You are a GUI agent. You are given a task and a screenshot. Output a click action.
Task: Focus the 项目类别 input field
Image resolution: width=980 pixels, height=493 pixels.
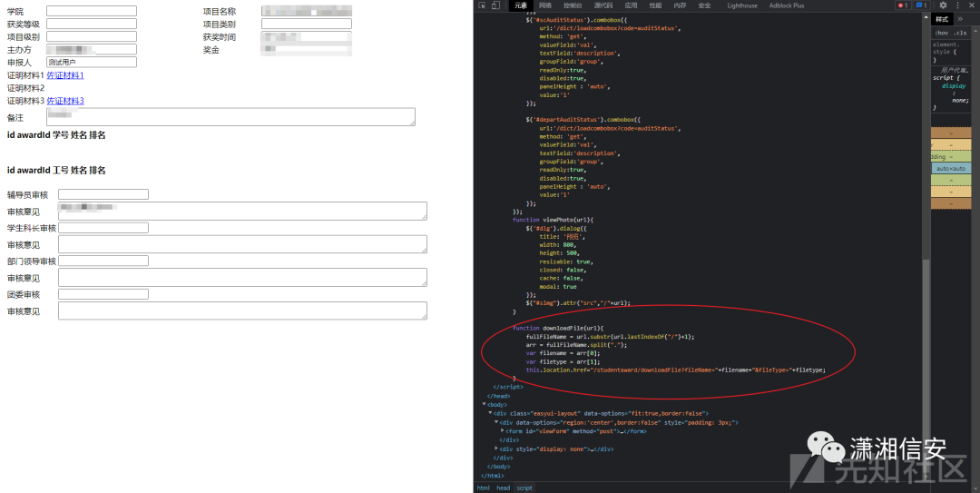[307, 24]
